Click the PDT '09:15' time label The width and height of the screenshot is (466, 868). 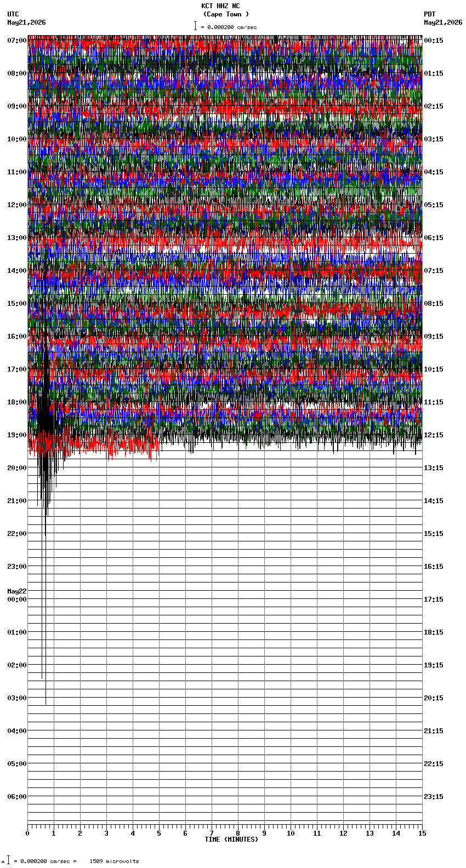[x=434, y=336]
